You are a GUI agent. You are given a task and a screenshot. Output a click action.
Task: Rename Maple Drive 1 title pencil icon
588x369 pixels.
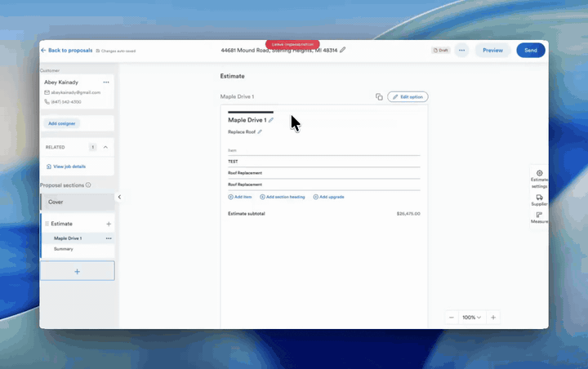pyautogui.click(x=271, y=120)
